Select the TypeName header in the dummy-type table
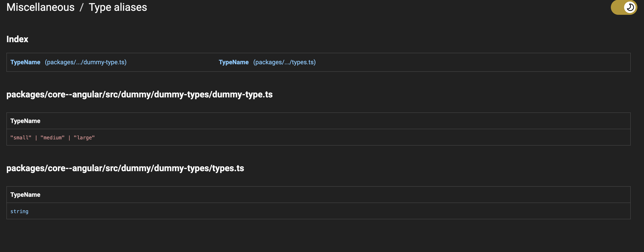Viewport: 644px width, 252px height. coord(25,121)
